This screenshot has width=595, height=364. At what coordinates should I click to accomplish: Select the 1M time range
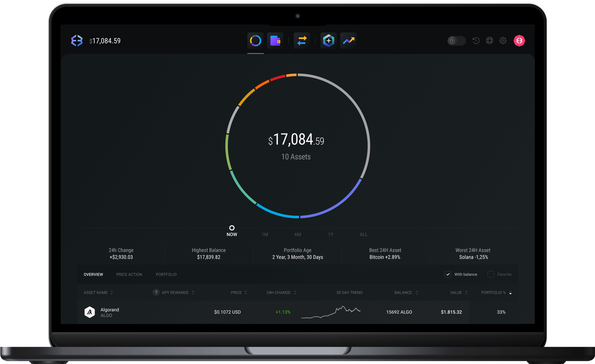click(265, 234)
